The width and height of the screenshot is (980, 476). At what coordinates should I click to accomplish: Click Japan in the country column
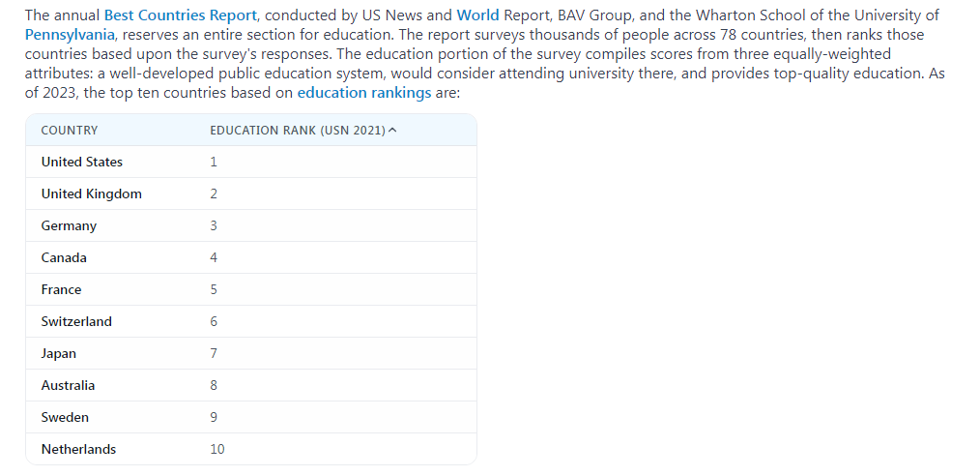(59, 353)
